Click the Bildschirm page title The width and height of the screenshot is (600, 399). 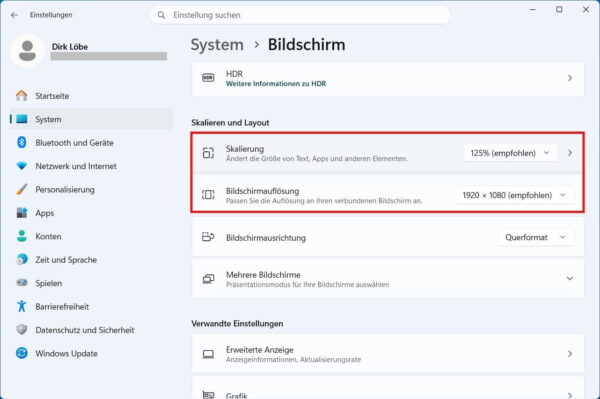coord(307,45)
